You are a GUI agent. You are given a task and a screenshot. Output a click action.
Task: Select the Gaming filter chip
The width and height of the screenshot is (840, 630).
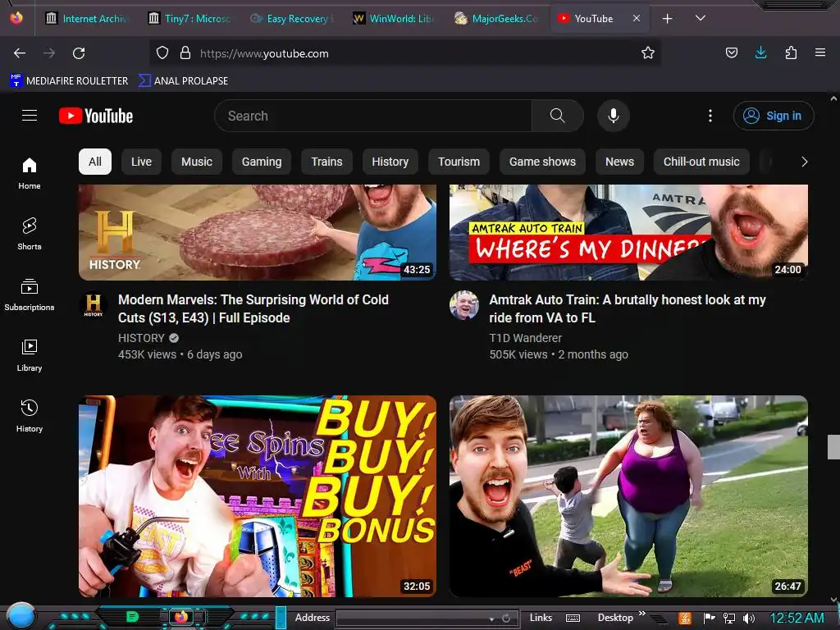pyautogui.click(x=262, y=162)
